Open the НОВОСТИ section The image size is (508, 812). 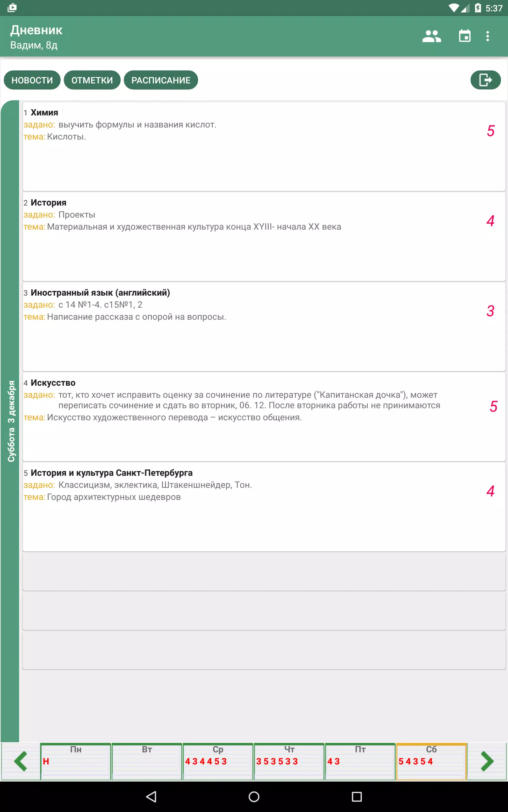tap(32, 80)
